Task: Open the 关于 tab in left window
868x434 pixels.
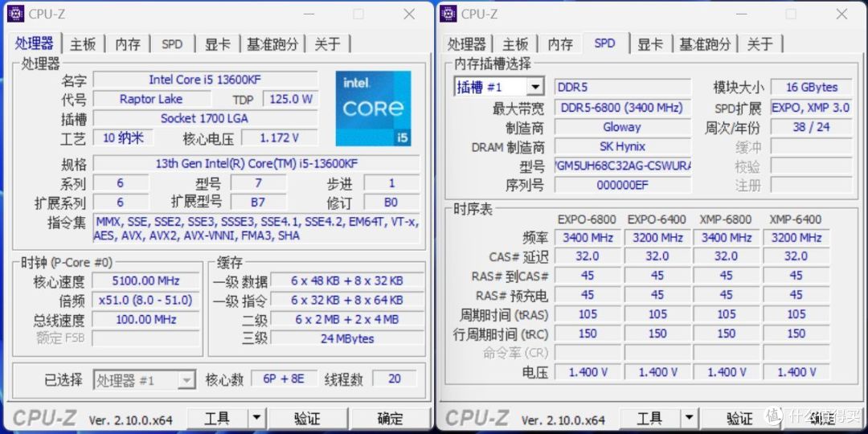Action: click(x=327, y=44)
